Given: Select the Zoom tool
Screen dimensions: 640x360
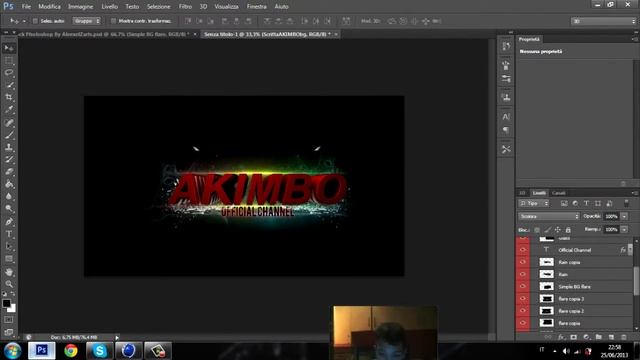Looking at the screenshot, I should 9,284.
